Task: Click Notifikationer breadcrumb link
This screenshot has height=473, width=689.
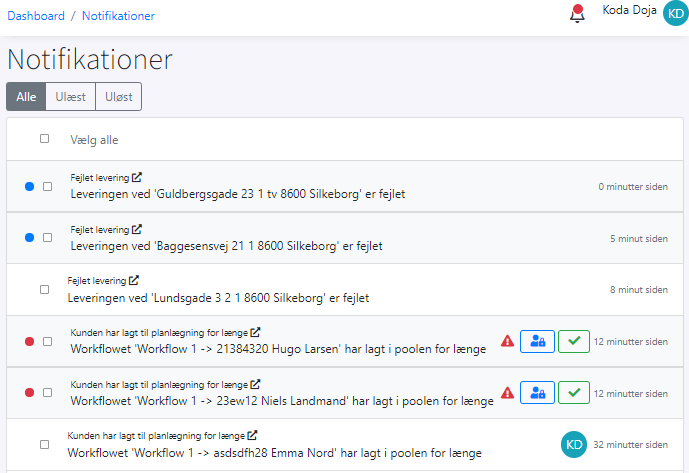Action: 118,16
